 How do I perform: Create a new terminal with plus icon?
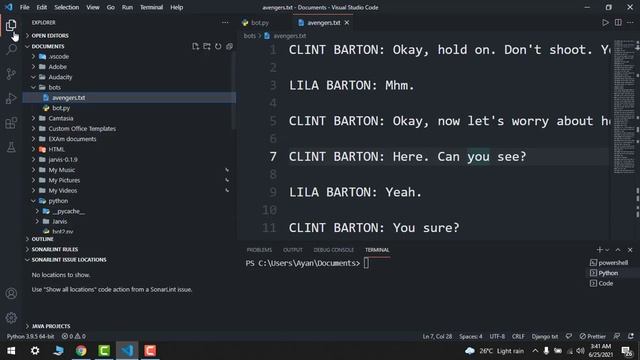pos(599,249)
